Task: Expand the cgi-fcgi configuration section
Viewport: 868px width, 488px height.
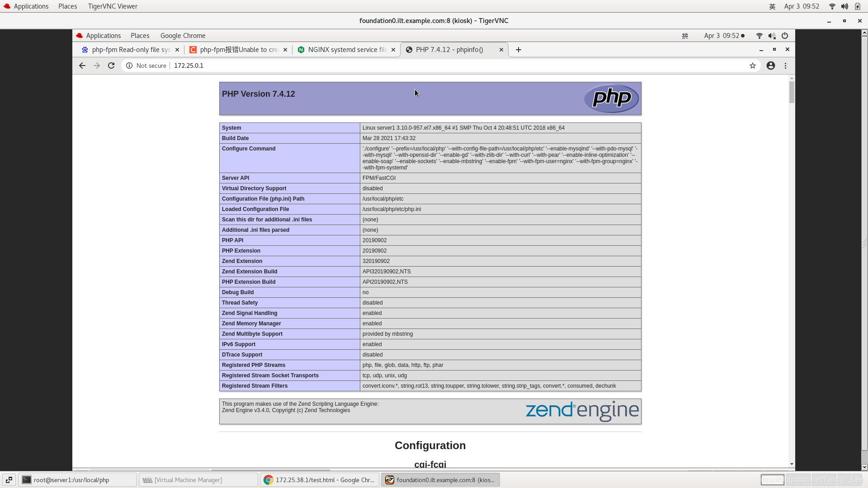Action: point(430,465)
